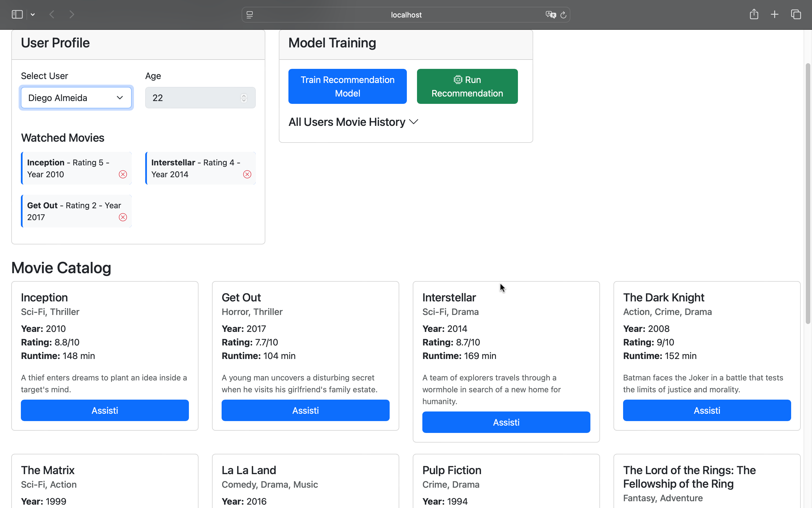Click the "Get Out" catalog card title
812x508 pixels.
[x=241, y=298]
